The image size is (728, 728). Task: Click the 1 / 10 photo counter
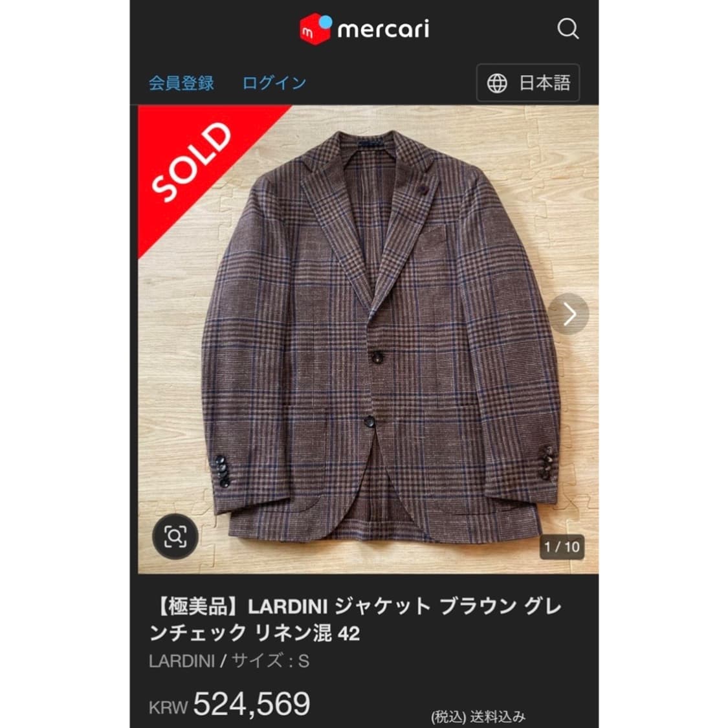562,547
